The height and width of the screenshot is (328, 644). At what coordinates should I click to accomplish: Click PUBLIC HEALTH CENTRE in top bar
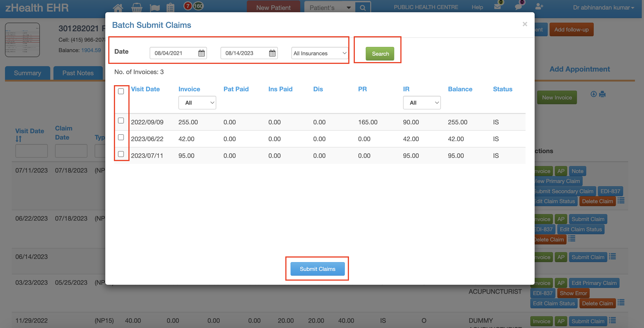[x=426, y=7]
